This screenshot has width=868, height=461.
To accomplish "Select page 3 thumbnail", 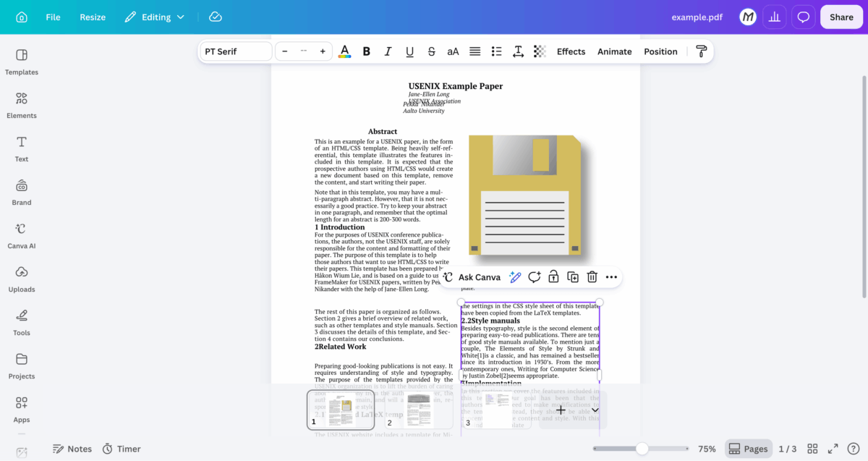I will pos(497,410).
